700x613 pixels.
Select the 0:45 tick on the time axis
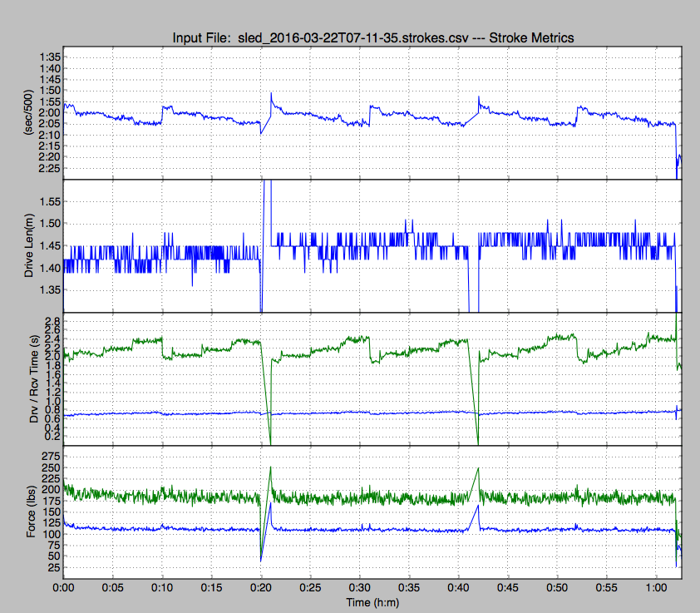[507, 587]
